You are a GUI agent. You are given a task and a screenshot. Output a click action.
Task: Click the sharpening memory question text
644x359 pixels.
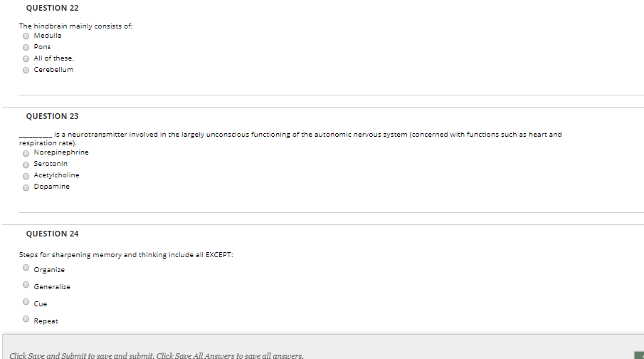coord(126,255)
